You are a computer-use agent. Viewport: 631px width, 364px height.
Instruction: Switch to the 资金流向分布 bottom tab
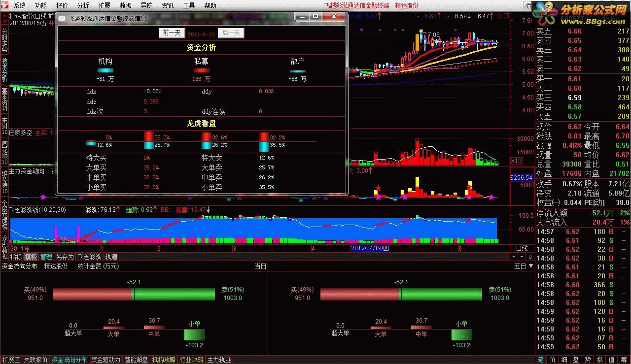coord(70,360)
